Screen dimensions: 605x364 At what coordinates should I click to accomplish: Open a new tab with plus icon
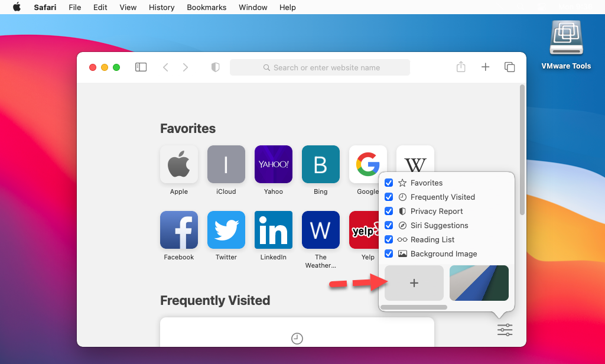tap(485, 67)
